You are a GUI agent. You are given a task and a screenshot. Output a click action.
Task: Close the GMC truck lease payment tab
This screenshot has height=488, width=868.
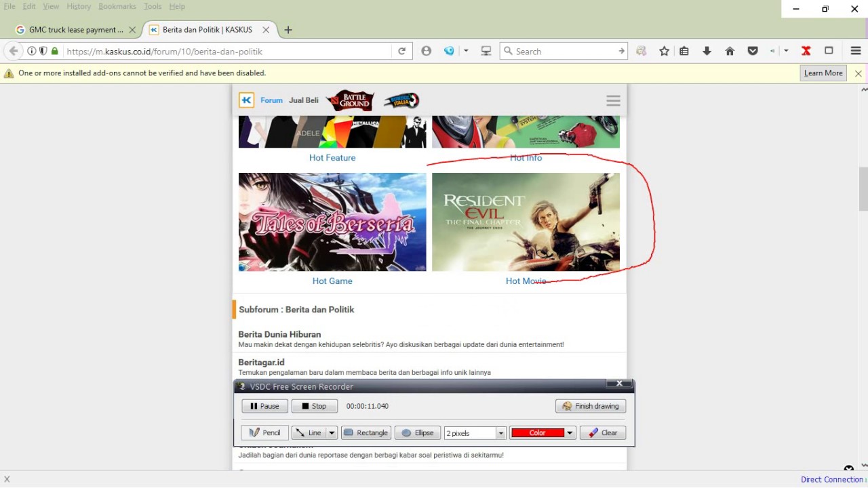pyautogui.click(x=132, y=30)
